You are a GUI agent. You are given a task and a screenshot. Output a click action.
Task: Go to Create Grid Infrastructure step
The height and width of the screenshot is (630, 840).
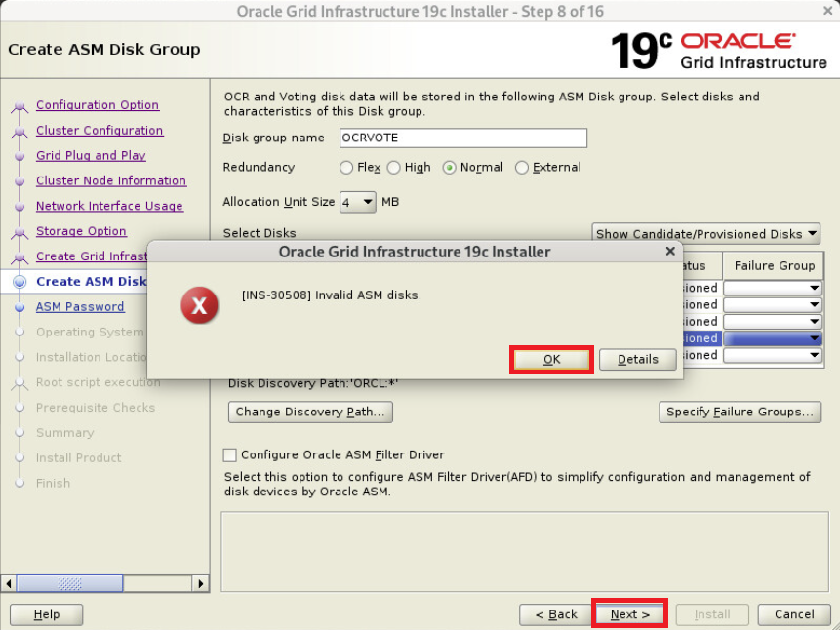[x=92, y=256]
